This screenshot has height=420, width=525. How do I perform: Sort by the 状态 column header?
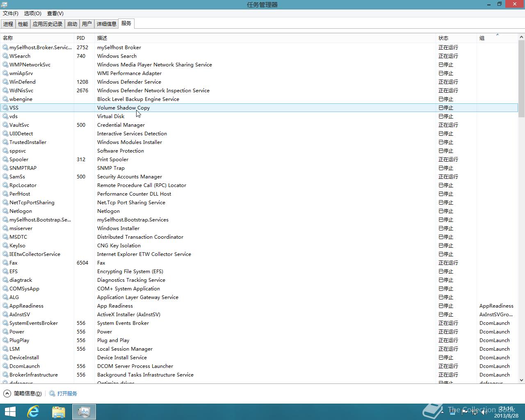pos(457,38)
